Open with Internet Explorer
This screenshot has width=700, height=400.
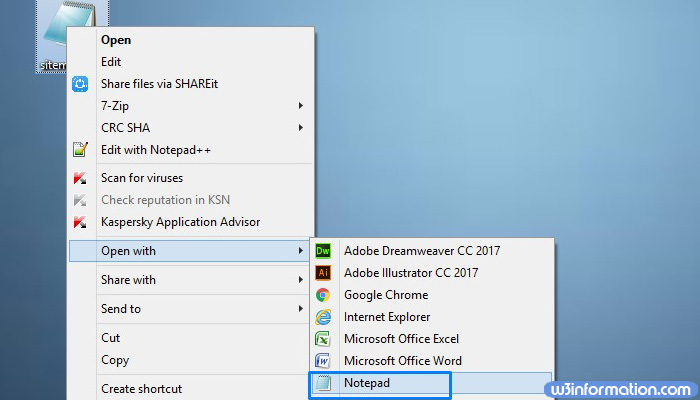click(x=432, y=317)
